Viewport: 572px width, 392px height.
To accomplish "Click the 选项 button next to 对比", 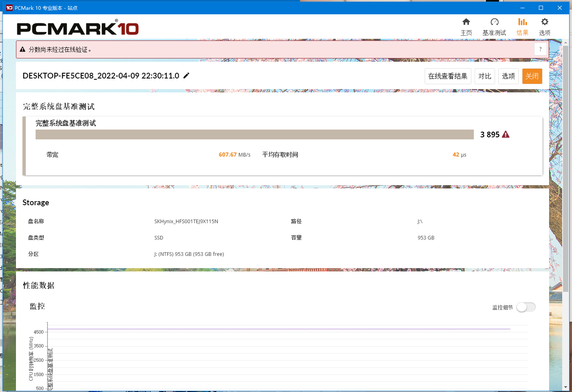I will click(x=509, y=76).
